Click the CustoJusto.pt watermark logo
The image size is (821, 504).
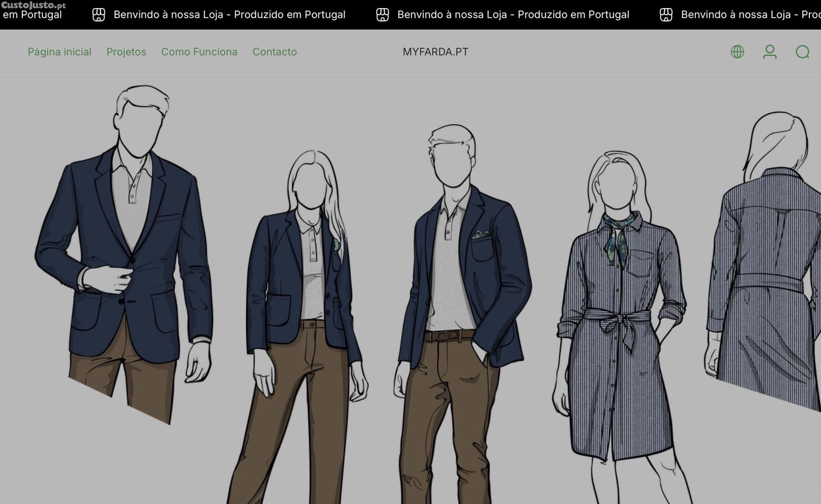(x=33, y=5)
